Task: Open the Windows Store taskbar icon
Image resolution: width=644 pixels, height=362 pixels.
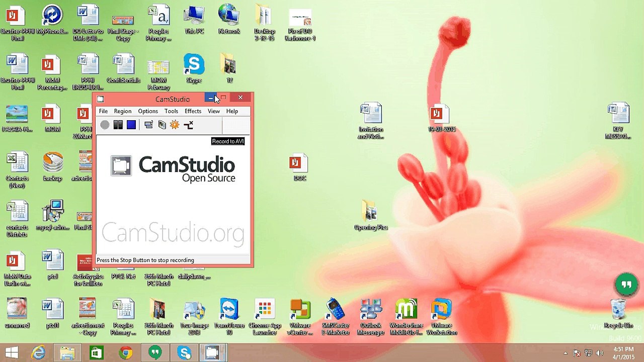Action: pyautogui.click(x=97, y=353)
